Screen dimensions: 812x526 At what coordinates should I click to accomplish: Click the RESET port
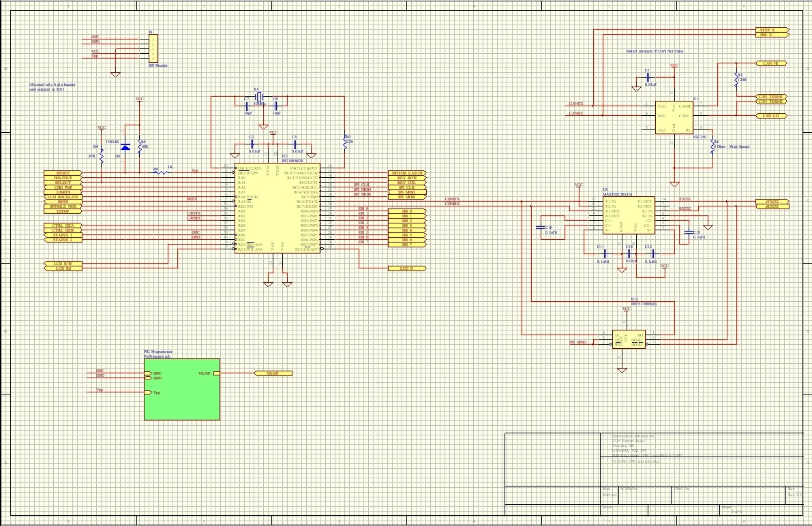pyautogui.click(x=63, y=173)
